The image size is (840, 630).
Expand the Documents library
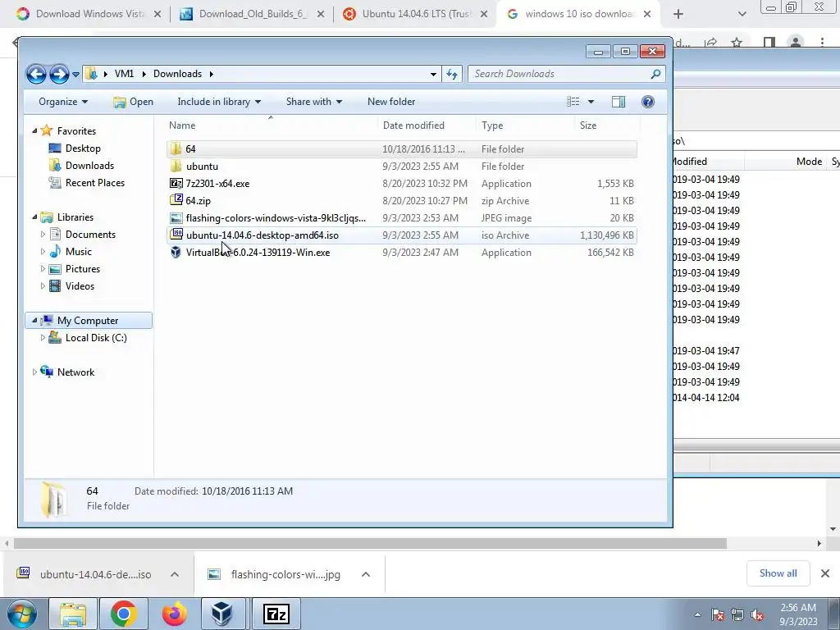point(43,234)
